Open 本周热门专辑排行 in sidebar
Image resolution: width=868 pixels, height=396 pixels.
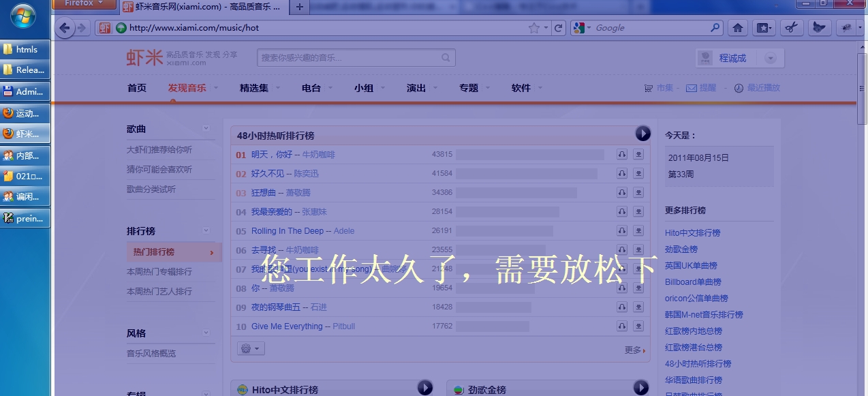(159, 272)
